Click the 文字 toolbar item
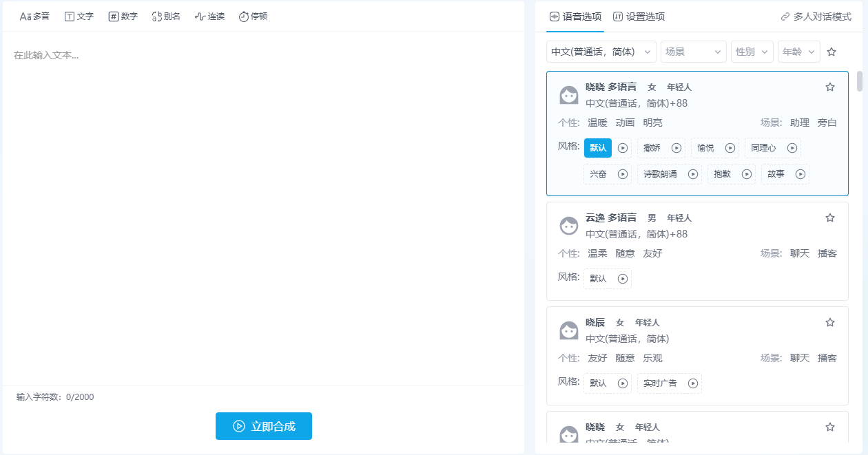Image resolution: width=868 pixels, height=455 pixels. tap(79, 16)
